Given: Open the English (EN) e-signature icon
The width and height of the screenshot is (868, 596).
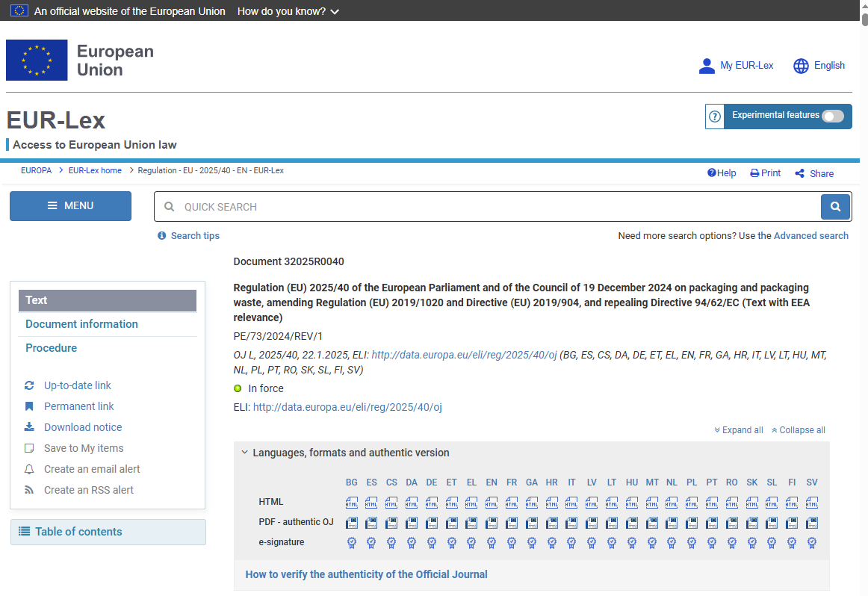Looking at the screenshot, I should 491,543.
